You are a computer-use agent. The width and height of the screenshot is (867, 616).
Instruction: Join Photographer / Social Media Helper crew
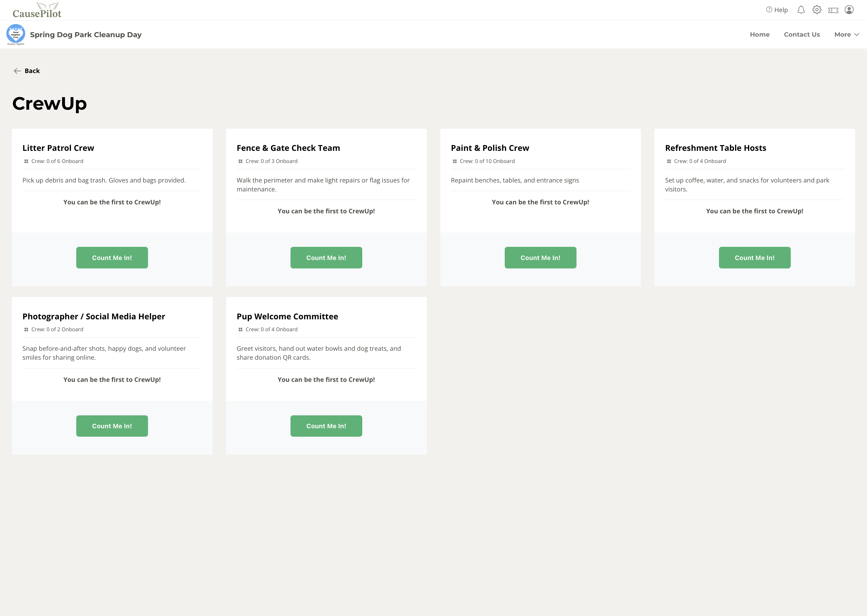(112, 426)
